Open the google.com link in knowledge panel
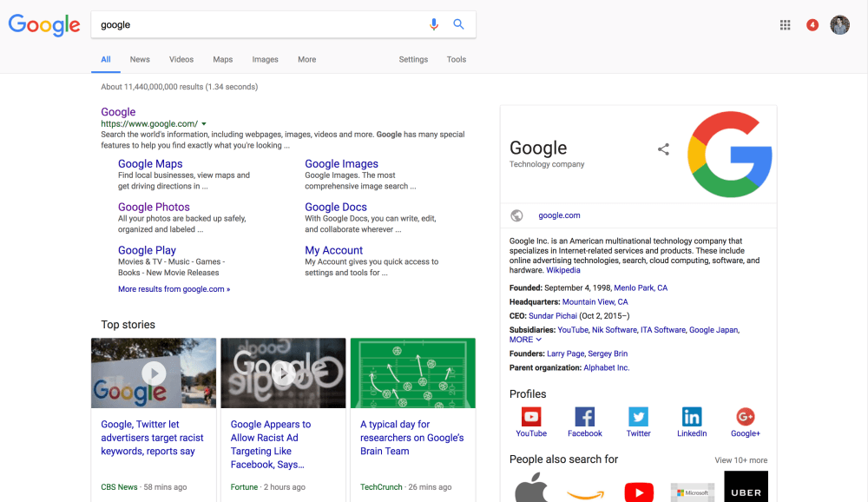 pos(559,215)
